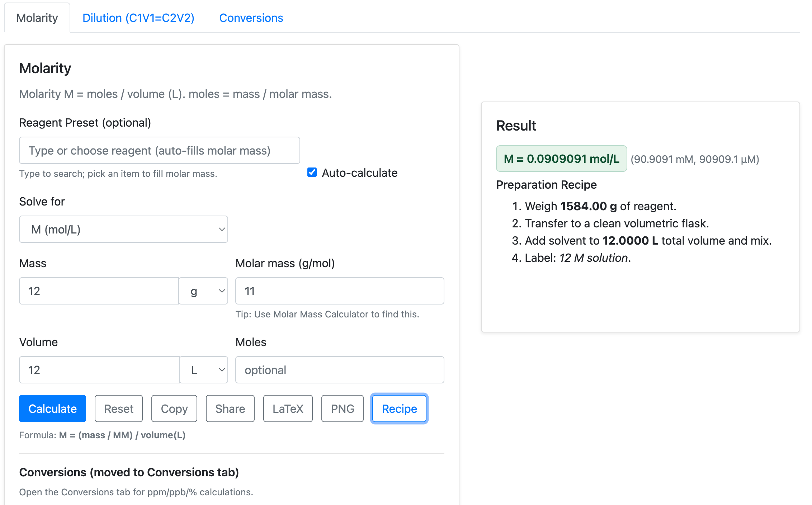Expand the mass unit dropdown
Viewport: 812px width, 505px height.
[x=203, y=291]
